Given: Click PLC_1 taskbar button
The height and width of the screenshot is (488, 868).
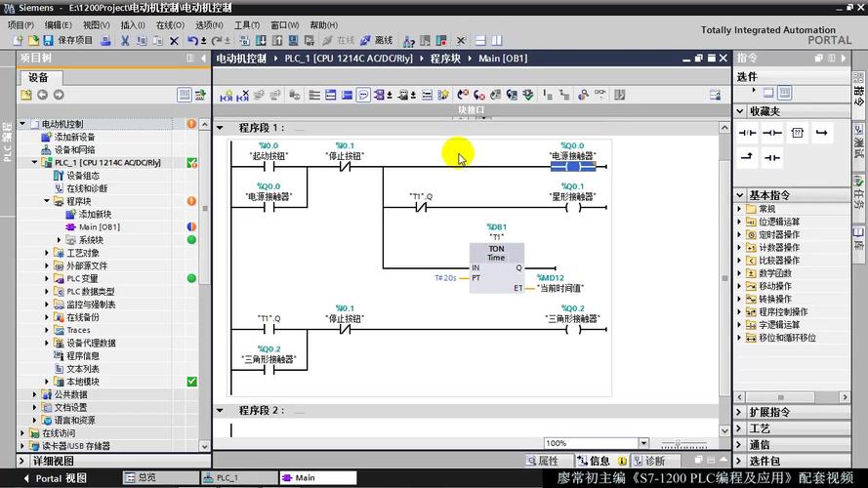Looking at the screenshot, I should pyautogui.click(x=239, y=478).
